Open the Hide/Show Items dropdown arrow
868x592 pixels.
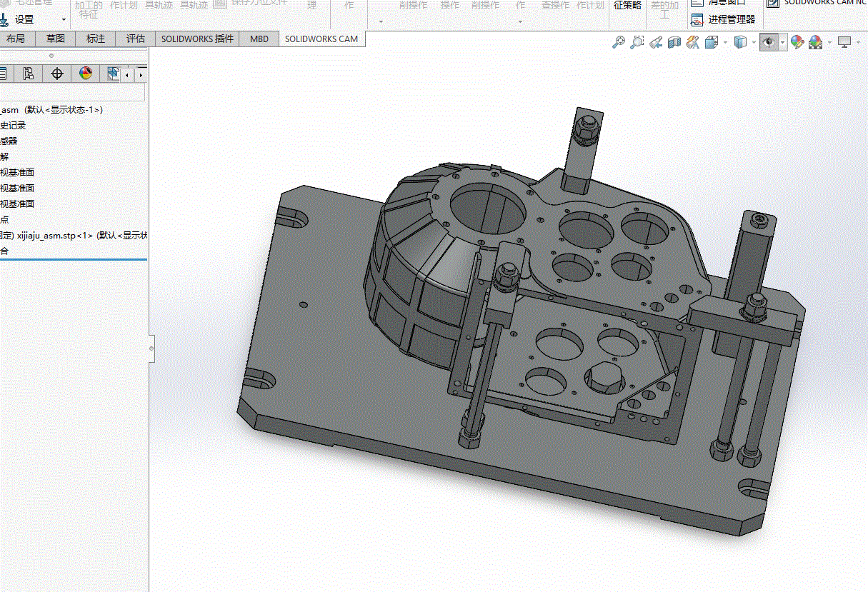[782, 43]
